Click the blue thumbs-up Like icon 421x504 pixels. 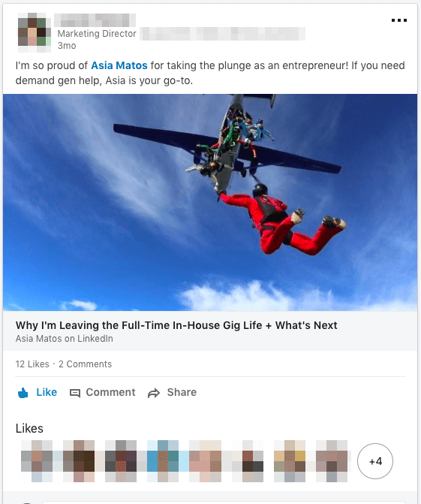23,393
